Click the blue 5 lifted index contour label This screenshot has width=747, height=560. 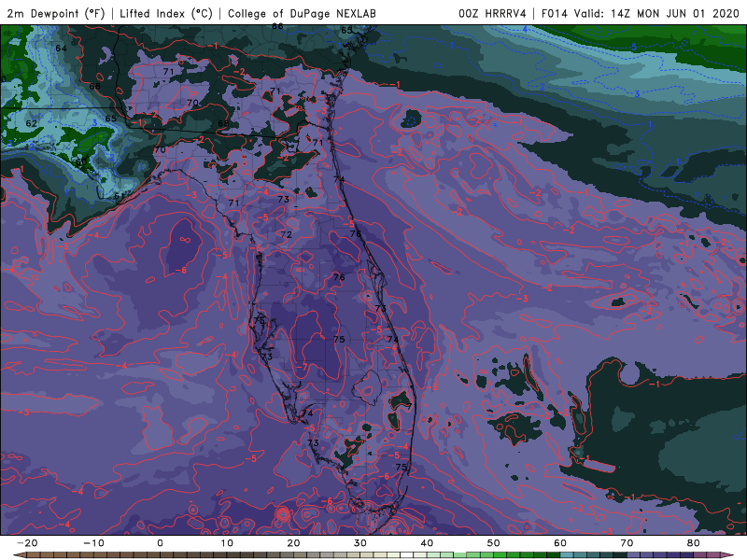[634, 47]
